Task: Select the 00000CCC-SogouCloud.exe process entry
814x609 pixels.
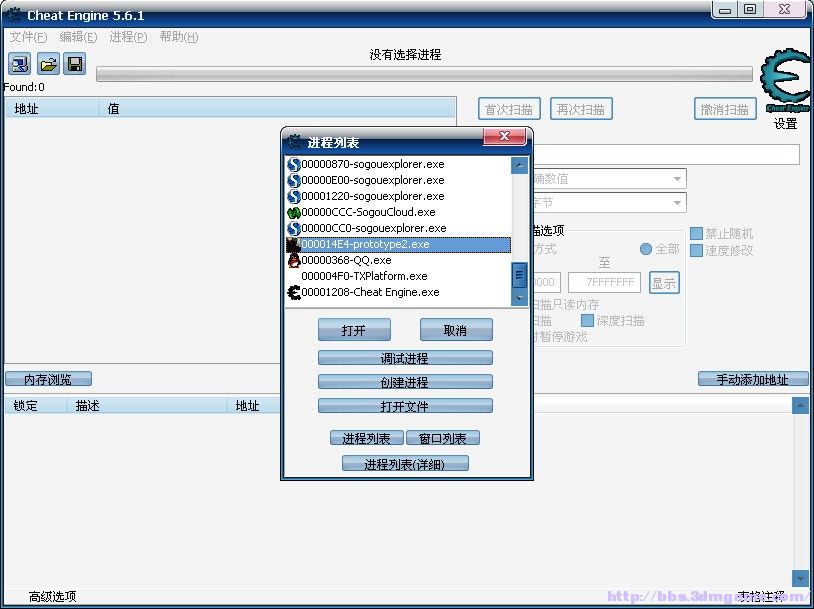Action: click(368, 212)
